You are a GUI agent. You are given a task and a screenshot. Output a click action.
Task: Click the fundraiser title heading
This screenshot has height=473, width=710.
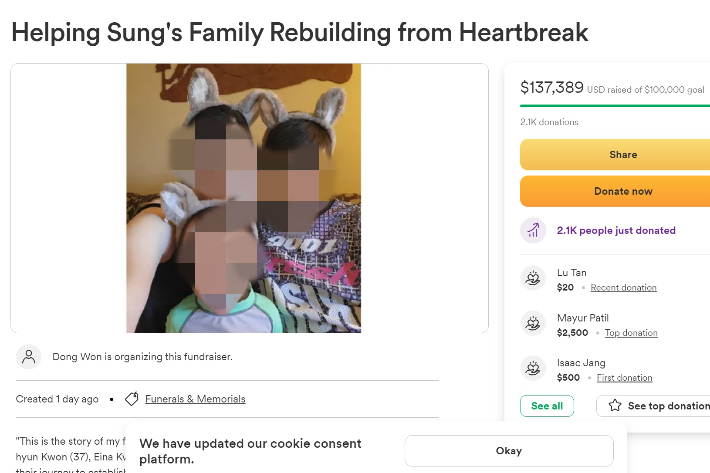(300, 32)
